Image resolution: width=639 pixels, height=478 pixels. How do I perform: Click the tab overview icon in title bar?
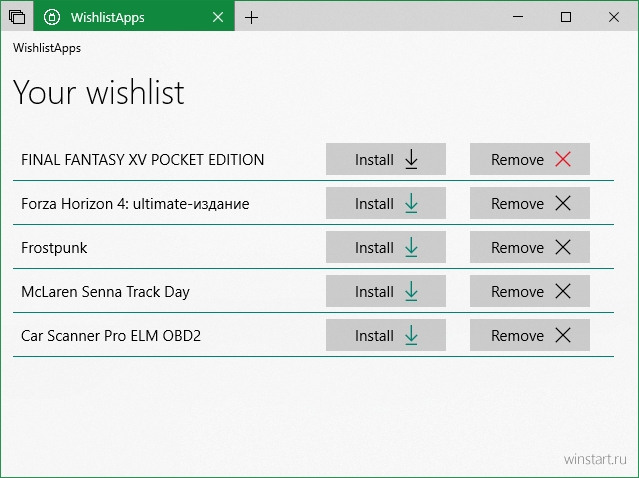click(x=16, y=17)
